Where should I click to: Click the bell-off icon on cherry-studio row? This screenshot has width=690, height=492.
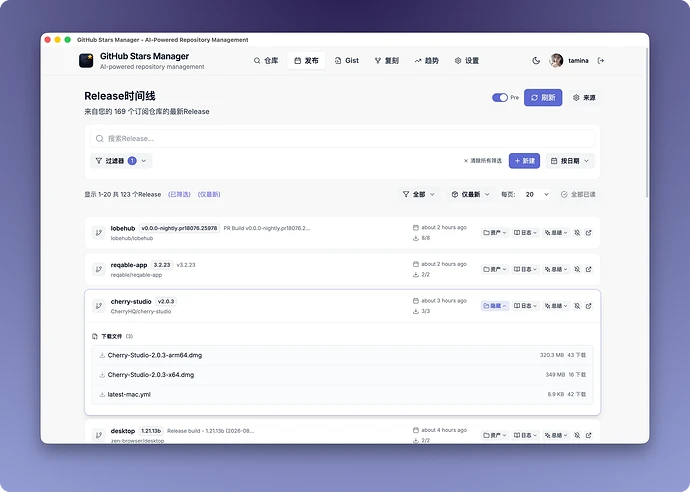click(x=577, y=305)
